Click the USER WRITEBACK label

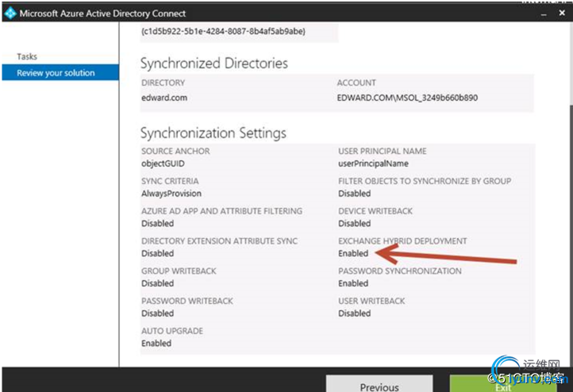pyautogui.click(x=371, y=301)
